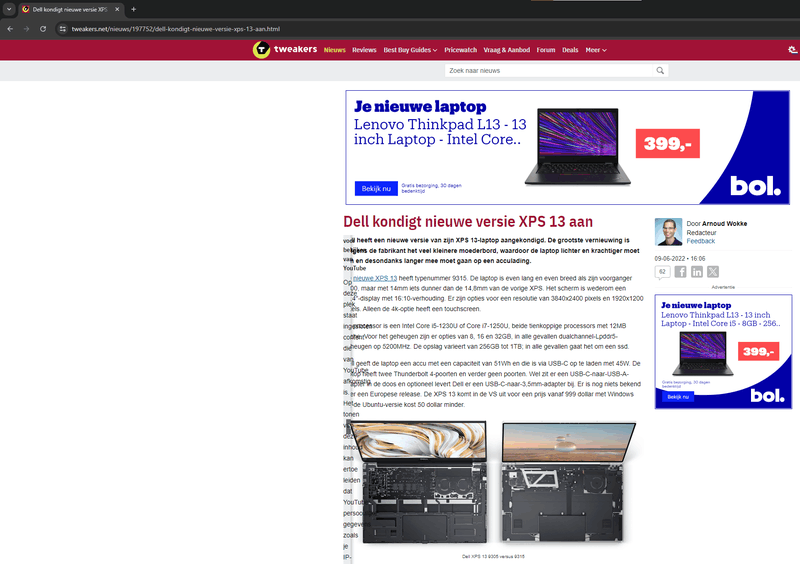
Task: Go forward in browser history
Action: click(27, 29)
